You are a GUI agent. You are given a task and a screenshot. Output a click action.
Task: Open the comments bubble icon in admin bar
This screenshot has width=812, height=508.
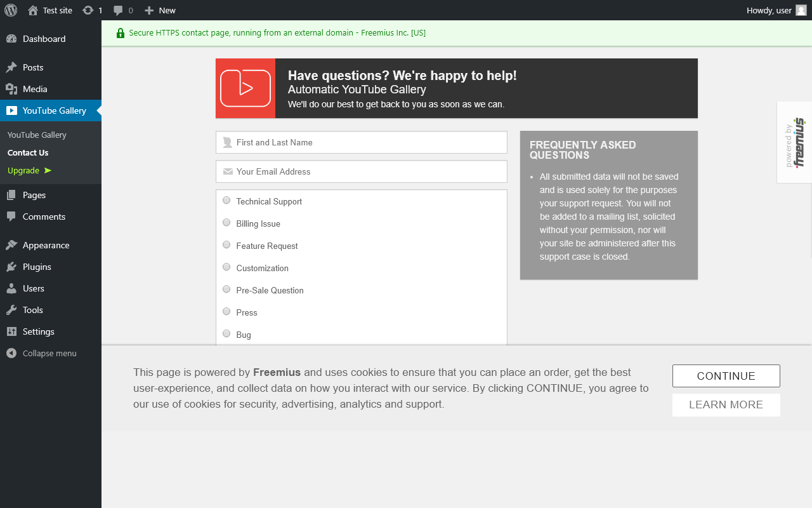118,10
